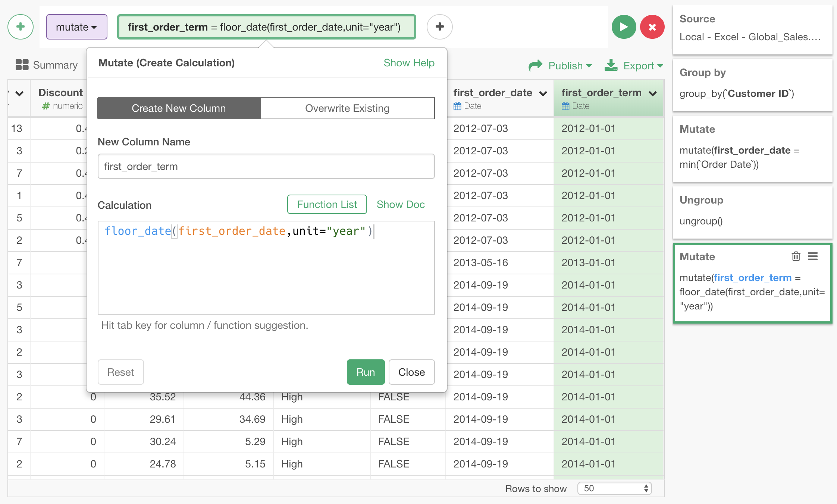Open the mutate command dropdown
Image resolution: width=837 pixels, height=504 pixels.
tap(76, 27)
